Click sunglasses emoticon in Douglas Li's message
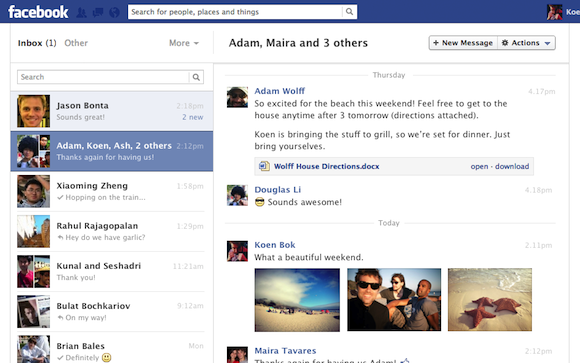 [260, 202]
